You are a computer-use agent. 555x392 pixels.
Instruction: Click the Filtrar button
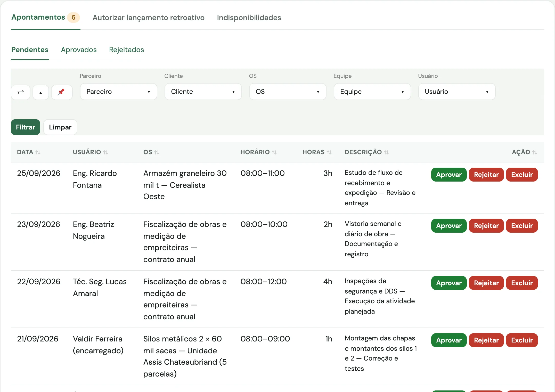pos(26,127)
